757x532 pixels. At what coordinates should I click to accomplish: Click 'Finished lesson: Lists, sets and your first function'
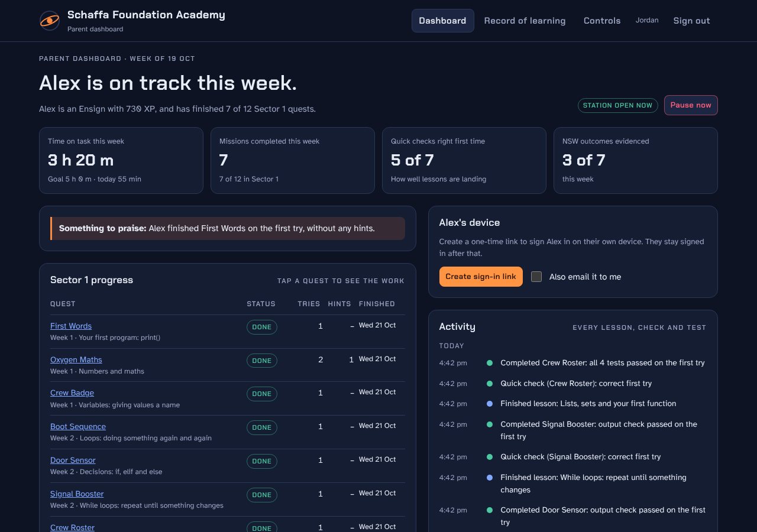(588, 404)
